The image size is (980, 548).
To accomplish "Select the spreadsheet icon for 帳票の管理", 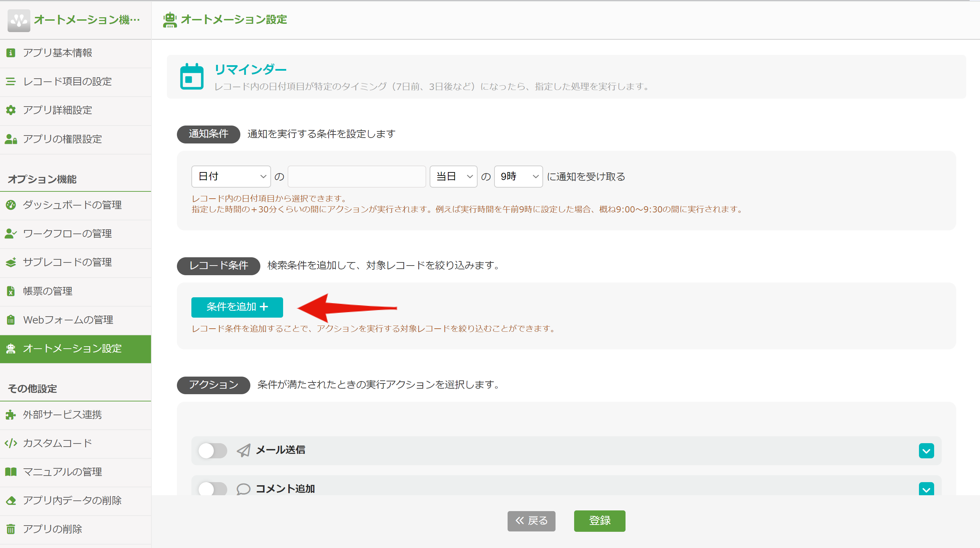I will (11, 291).
